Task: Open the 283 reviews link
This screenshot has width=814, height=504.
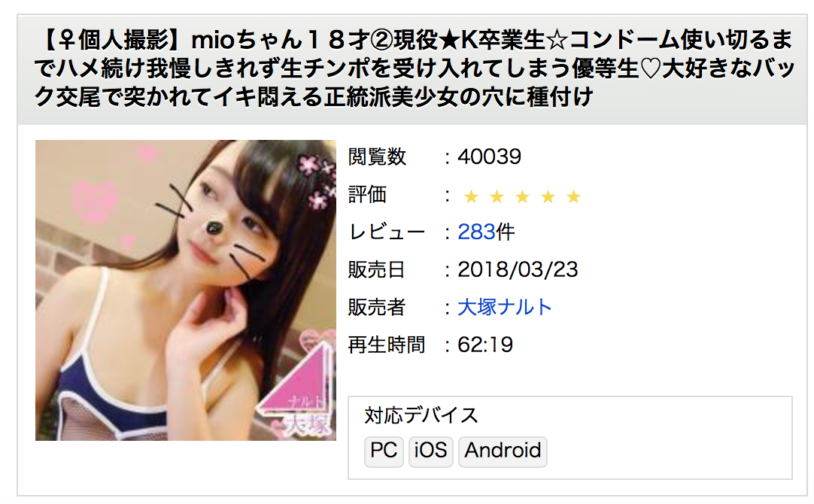Action: (x=476, y=232)
